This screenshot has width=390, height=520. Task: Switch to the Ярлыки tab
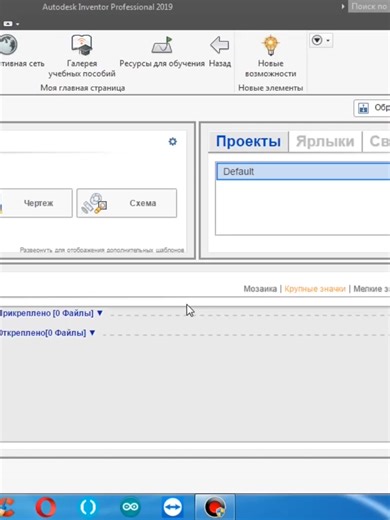(325, 141)
